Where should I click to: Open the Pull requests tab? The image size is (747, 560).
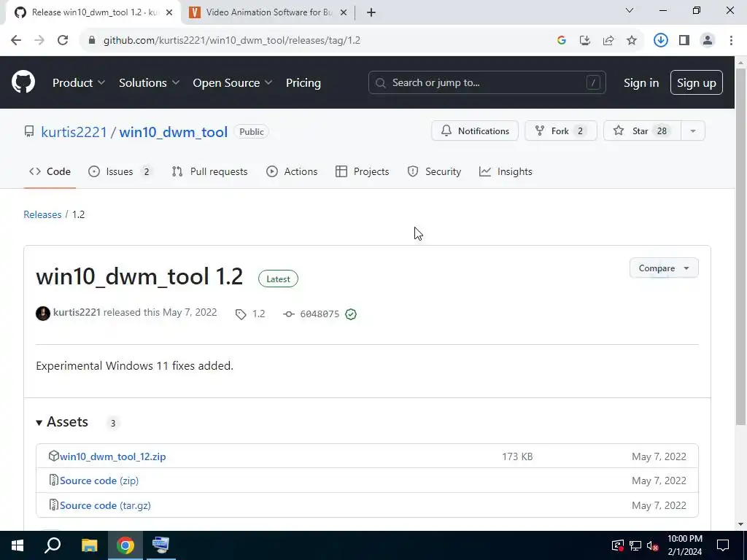(x=209, y=171)
